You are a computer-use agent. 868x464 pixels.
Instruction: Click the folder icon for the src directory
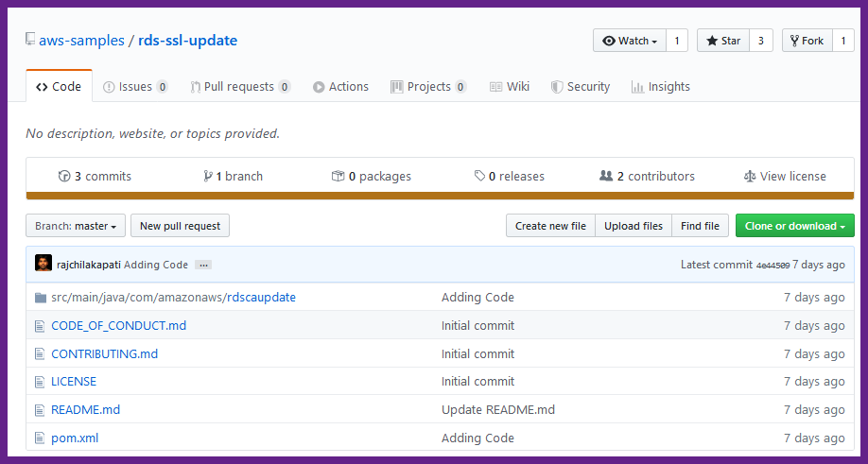41,298
